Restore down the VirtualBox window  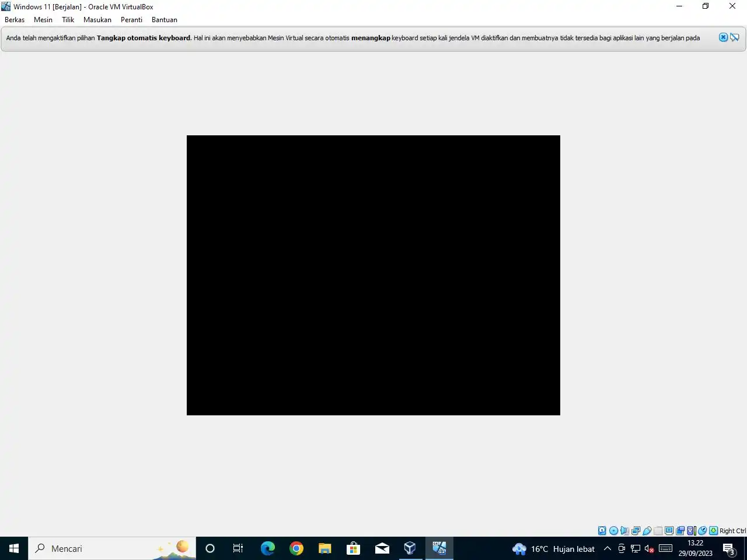tap(706, 6)
